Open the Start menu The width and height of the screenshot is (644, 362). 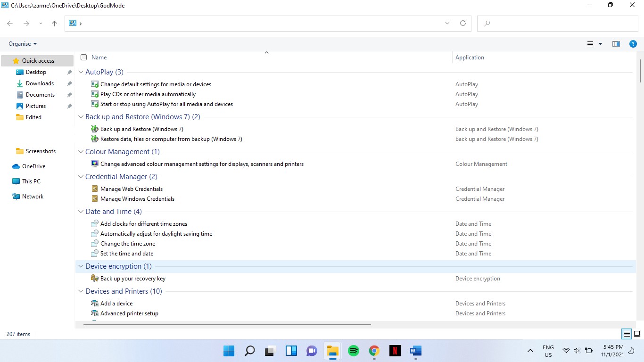pyautogui.click(x=229, y=351)
